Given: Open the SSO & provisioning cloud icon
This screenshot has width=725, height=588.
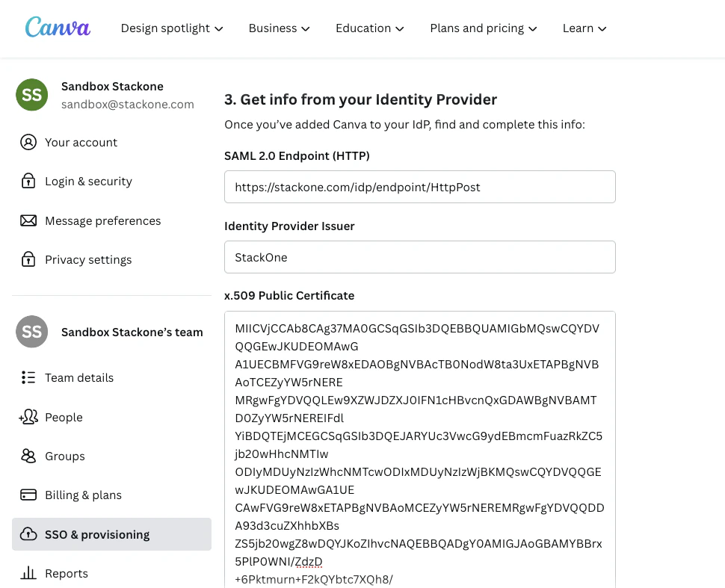Looking at the screenshot, I should click(28, 534).
